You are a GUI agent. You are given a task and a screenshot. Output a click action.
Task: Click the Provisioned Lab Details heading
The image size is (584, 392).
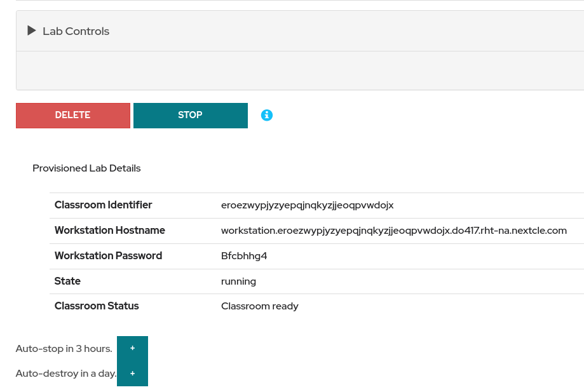coord(86,168)
